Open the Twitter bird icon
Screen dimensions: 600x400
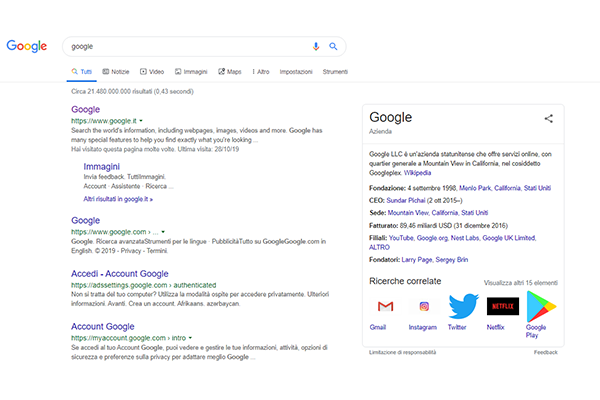click(463, 306)
